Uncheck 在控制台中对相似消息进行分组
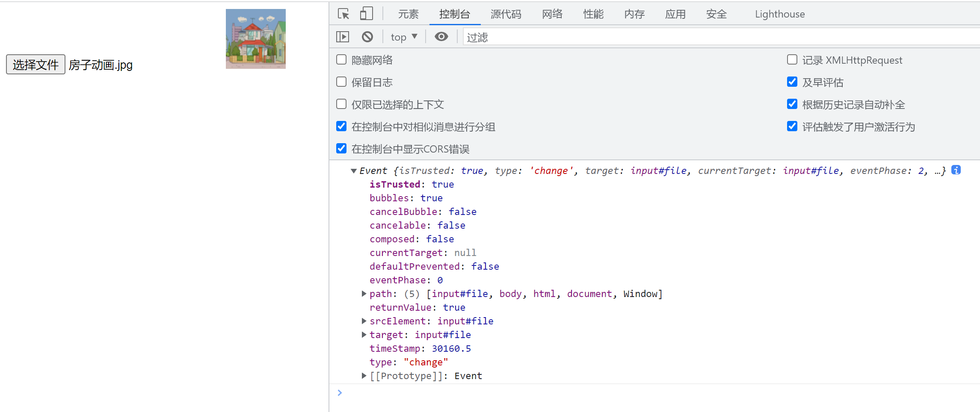 (341, 127)
